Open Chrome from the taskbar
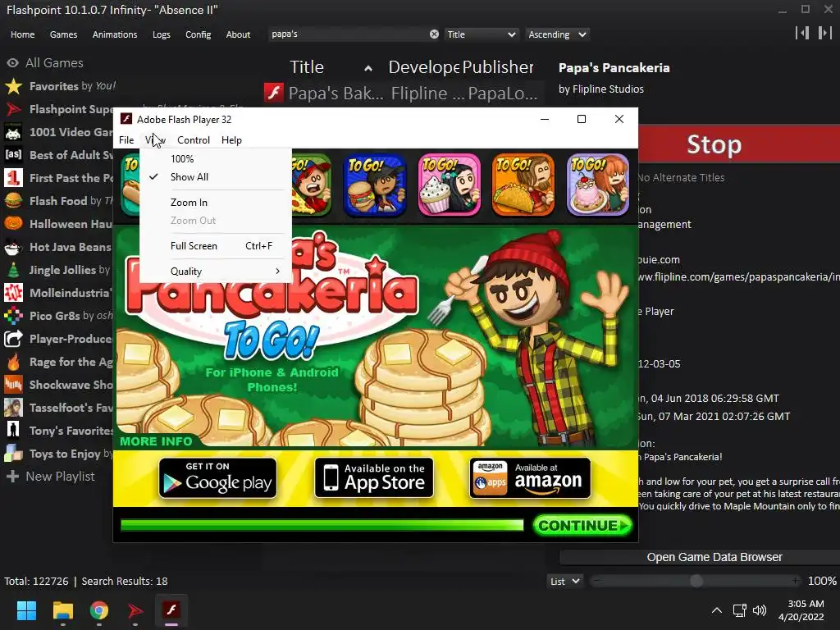 (99, 610)
